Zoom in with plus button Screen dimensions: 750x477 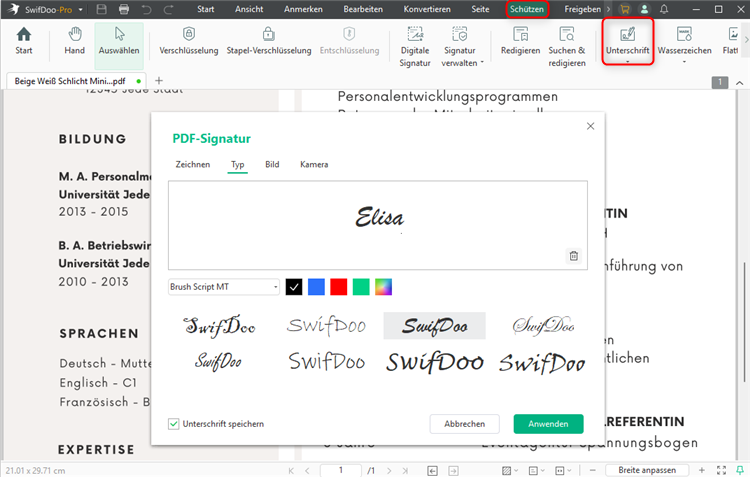point(701,470)
